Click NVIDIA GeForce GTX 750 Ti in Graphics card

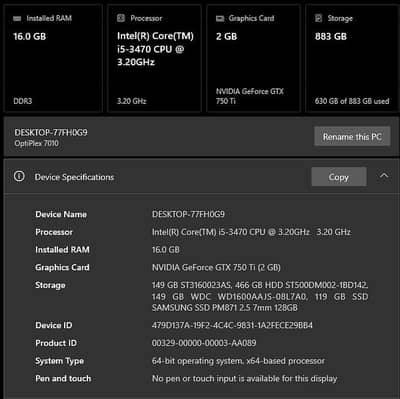pyautogui.click(x=250, y=96)
